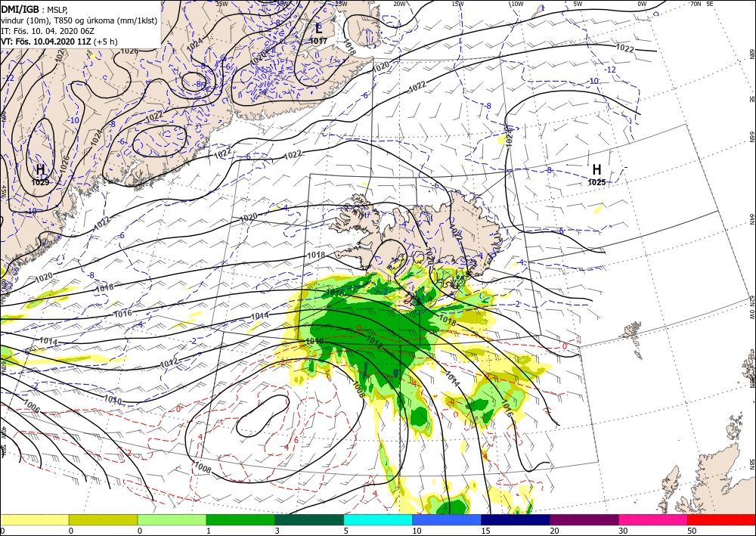The width and height of the screenshot is (756, 536).
Task: Click the '35W' longitude label
Action: [222, 3]
